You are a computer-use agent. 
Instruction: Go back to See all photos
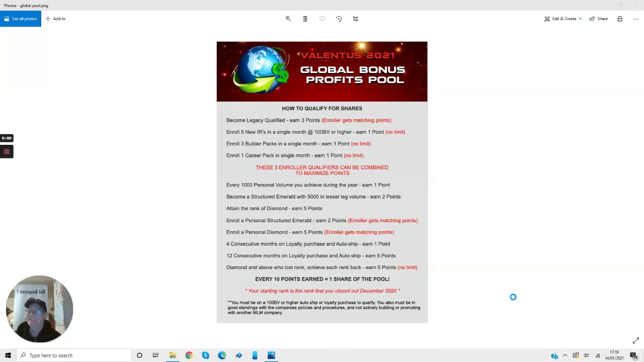21,19
